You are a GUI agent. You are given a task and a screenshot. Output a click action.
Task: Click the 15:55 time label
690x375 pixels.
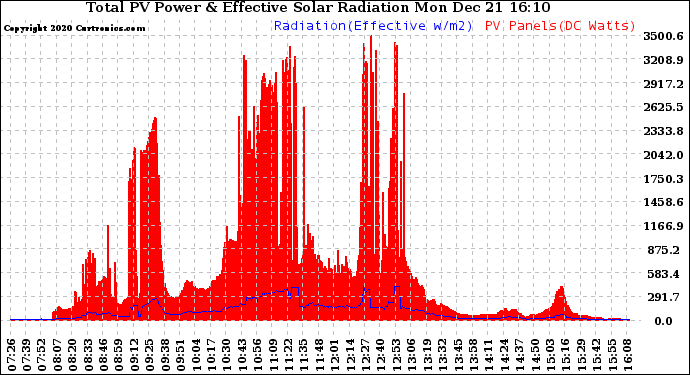(x=612, y=355)
